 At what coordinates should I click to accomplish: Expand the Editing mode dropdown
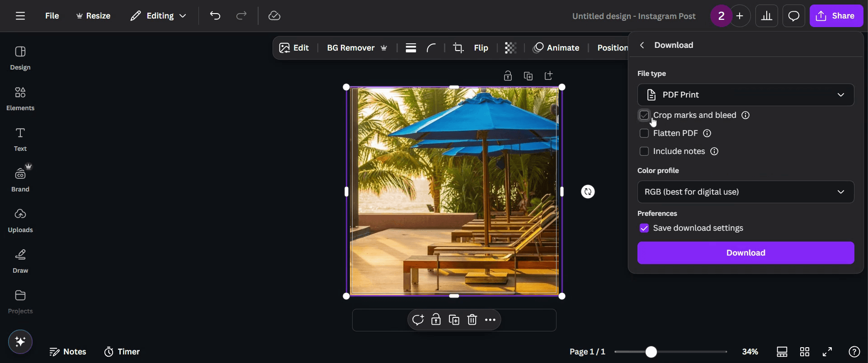[158, 16]
